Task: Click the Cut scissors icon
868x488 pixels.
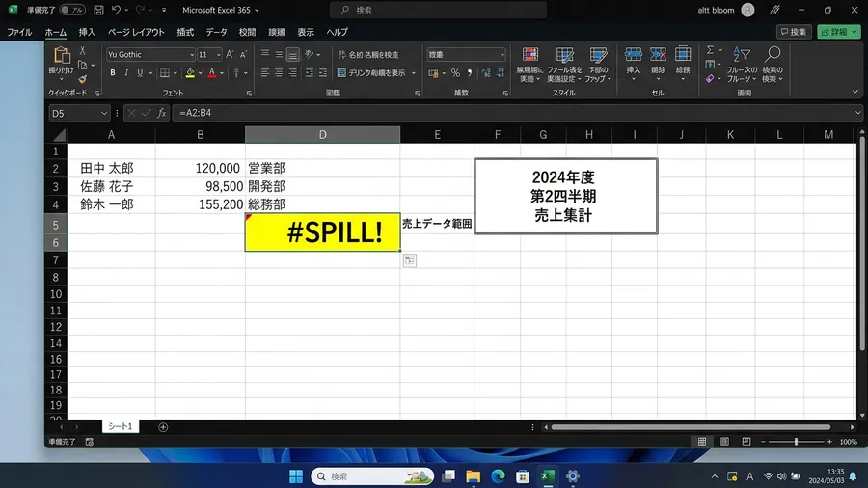Action: [83, 50]
